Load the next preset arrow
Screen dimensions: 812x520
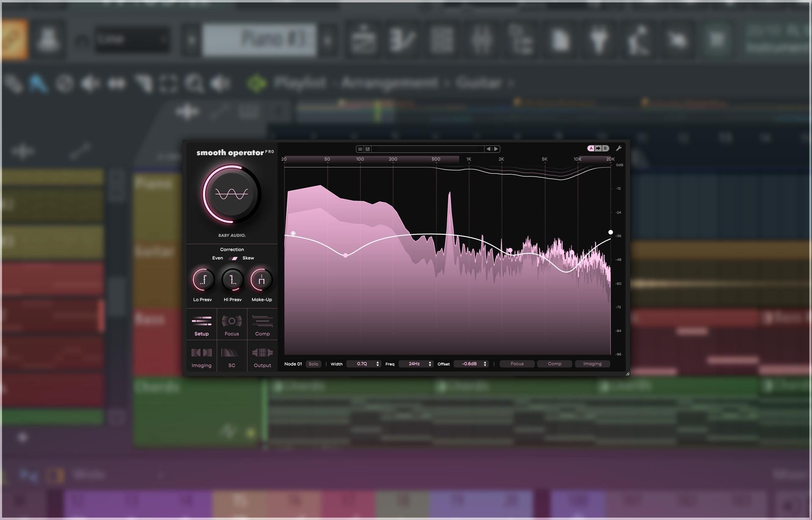pyautogui.click(x=496, y=149)
